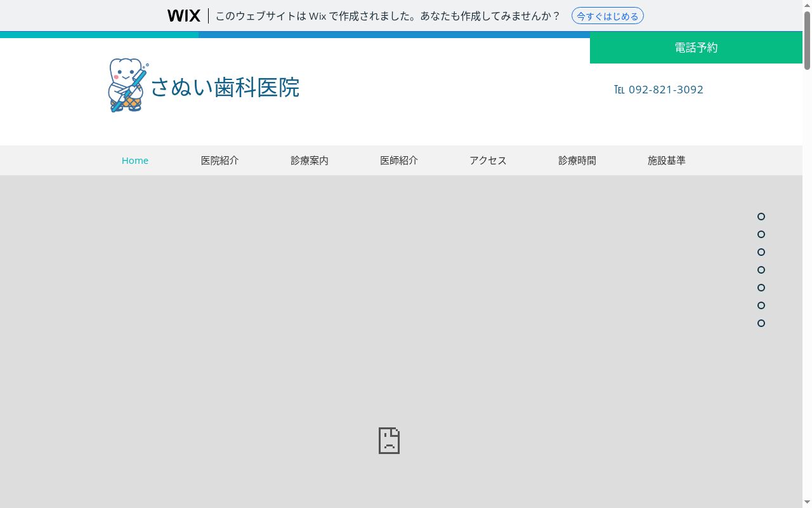The image size is (812, 508).
Task: Click the Tel 092-821-3092 phone number
Action: (x=658, y=90)
